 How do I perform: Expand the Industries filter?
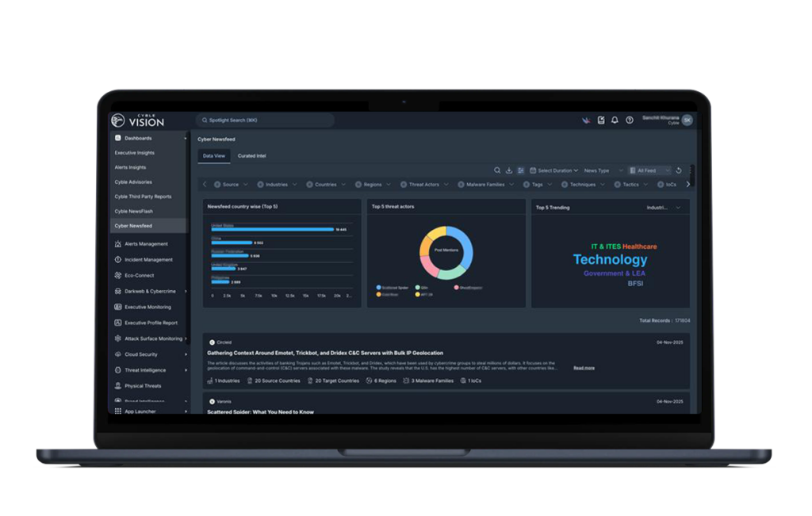point(277,184)
